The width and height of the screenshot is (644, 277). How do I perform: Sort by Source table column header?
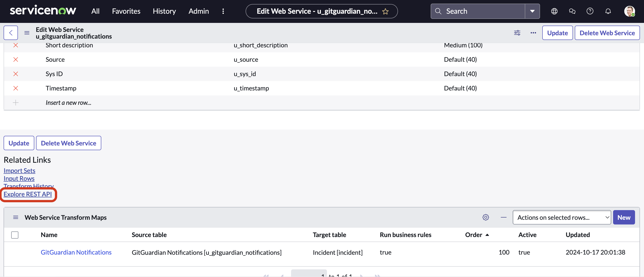click(x=149, y=235)
